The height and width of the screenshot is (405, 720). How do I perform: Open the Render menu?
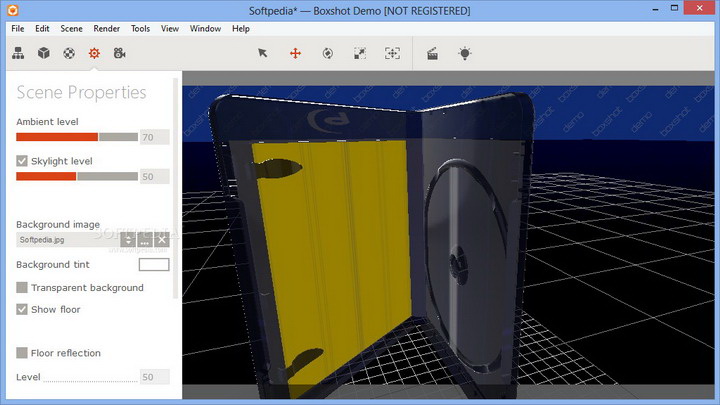[106, 29]
